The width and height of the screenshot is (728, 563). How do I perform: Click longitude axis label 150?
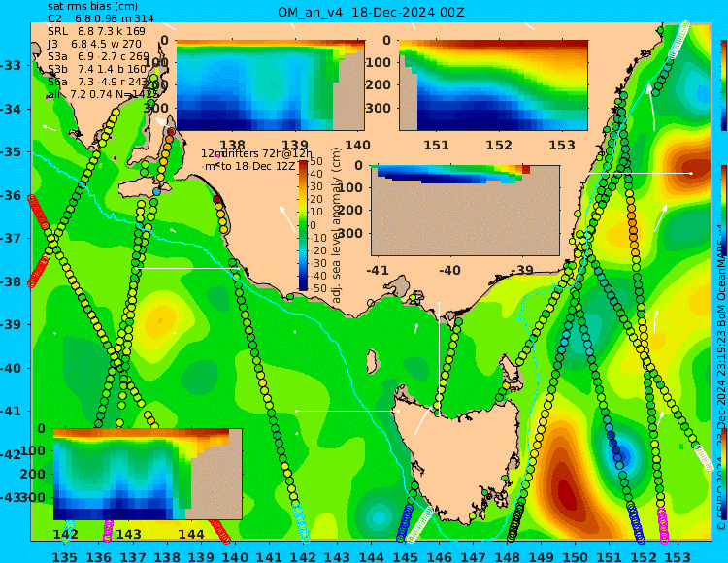tap(576, 556)
